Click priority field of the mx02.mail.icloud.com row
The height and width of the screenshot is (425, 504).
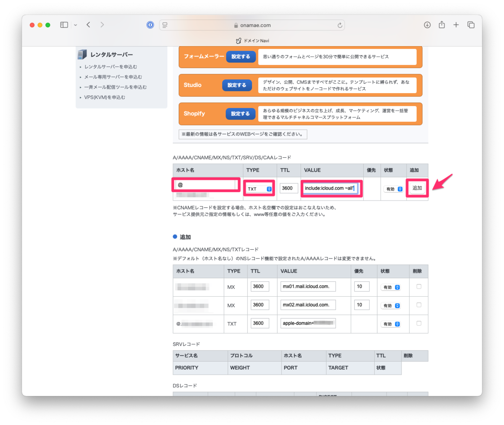click(x=362, y=305)
